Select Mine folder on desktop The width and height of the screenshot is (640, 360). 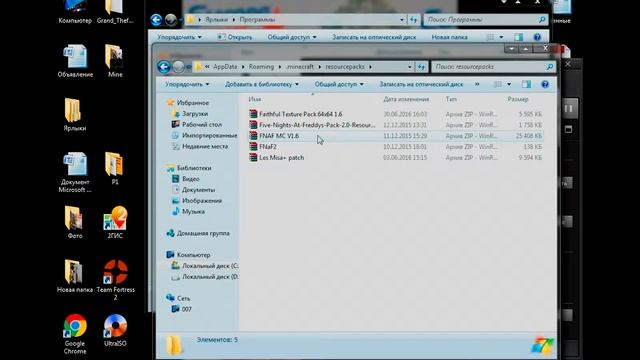click(x=115, y=61)
